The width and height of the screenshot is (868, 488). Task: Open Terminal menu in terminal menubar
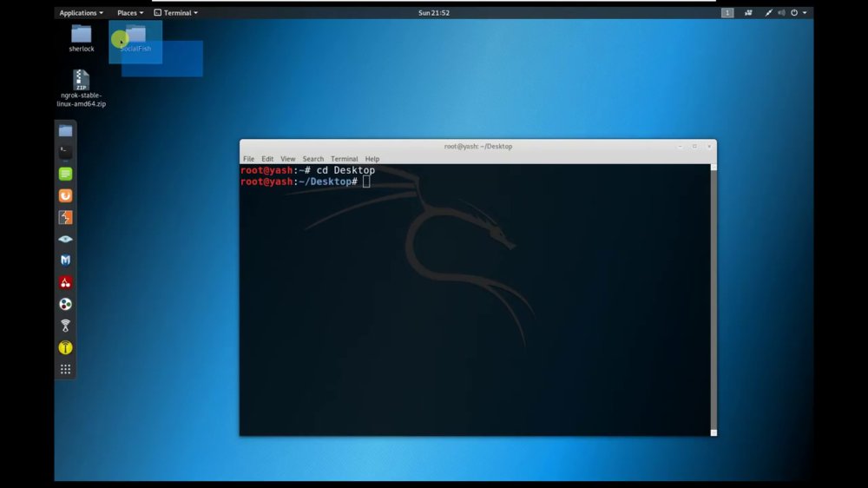tap(345, 158)
